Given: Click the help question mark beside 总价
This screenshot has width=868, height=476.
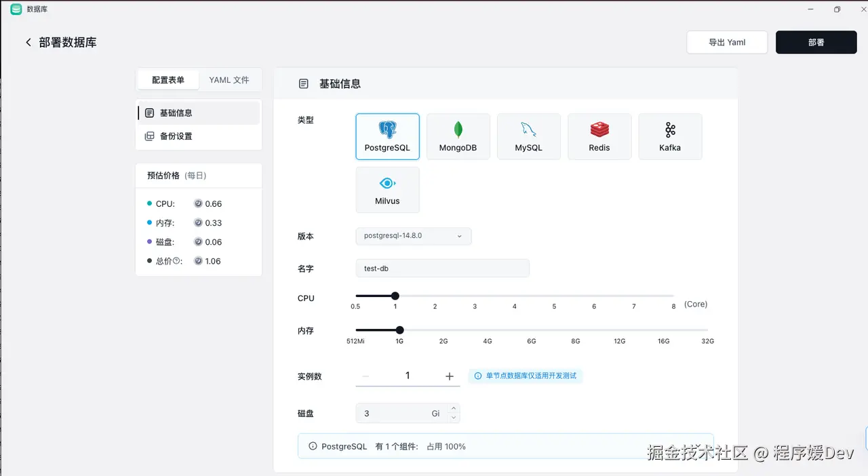Looking at the screenshot, I should point(176,261).
